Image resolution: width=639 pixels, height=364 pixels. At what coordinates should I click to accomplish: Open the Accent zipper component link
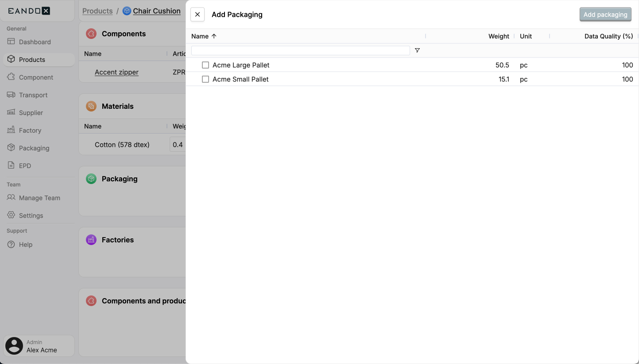[116, 72]
